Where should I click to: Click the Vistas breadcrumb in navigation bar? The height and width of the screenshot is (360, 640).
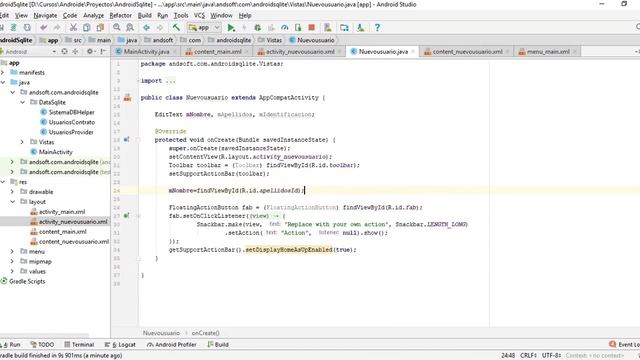tap(270, 40)
